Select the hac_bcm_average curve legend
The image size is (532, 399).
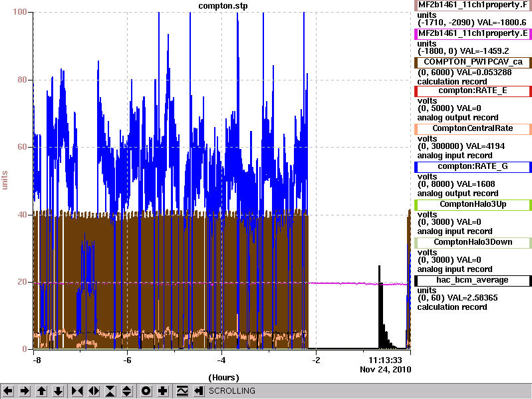[x=473, y=280]
